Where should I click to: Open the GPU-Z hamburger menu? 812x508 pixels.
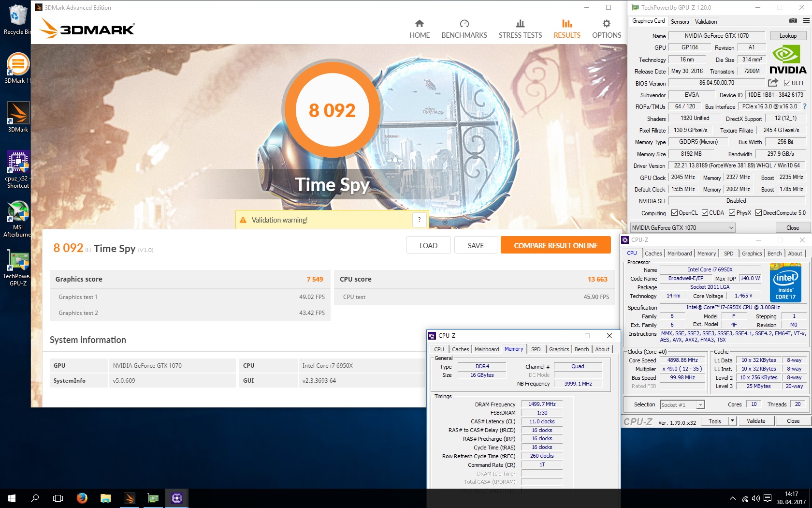806,20
